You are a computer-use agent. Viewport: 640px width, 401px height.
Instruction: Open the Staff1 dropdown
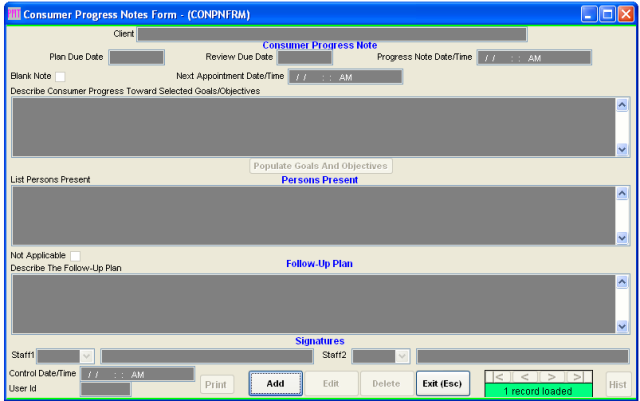(x=86, y=355)
